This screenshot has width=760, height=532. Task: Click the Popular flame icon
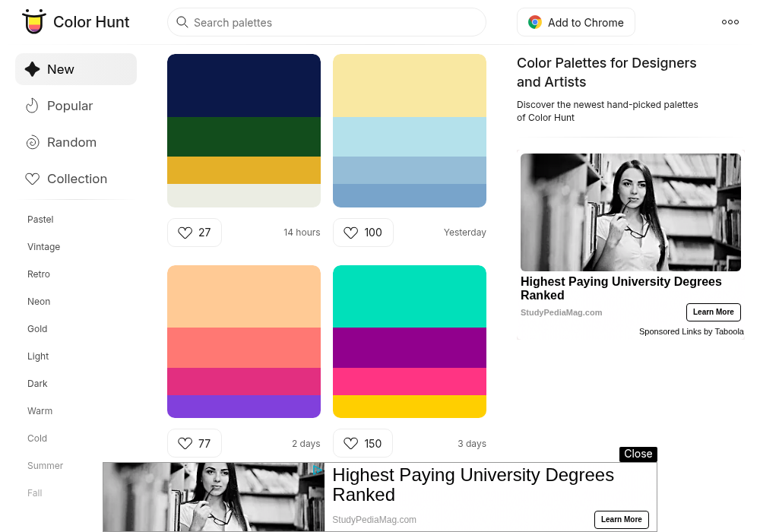[32, 106]
